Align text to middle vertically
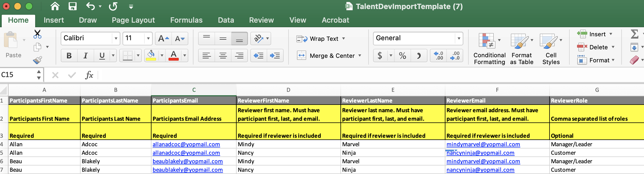Screen dimensions: 644x174 click(223, 38)
